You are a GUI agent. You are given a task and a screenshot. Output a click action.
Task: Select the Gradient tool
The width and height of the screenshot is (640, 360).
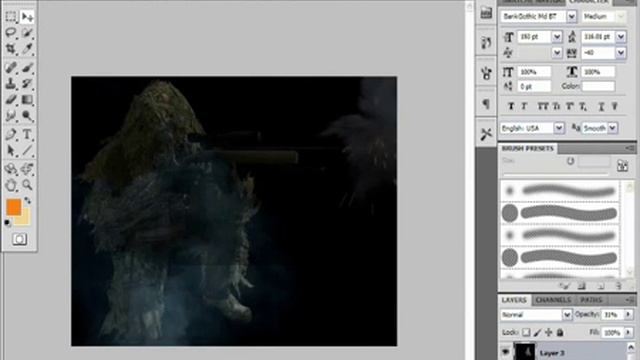pyautogui.click(x=27, y=100)
